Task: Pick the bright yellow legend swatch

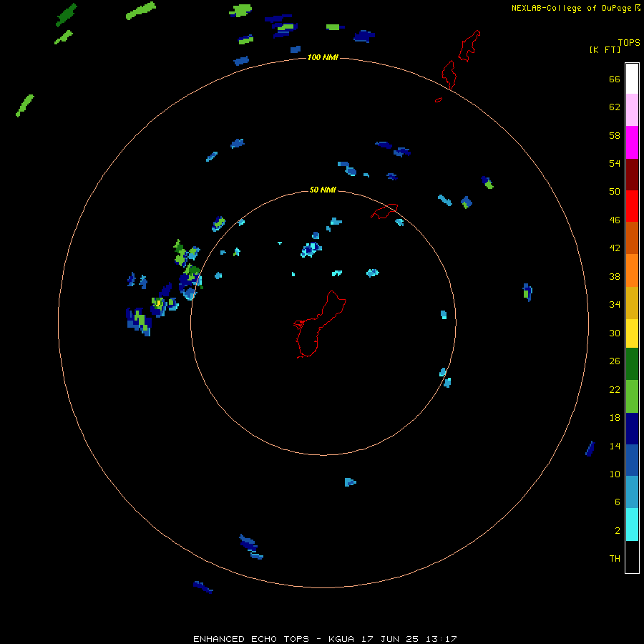Action: pyautogui.click(x=632, y=333)
